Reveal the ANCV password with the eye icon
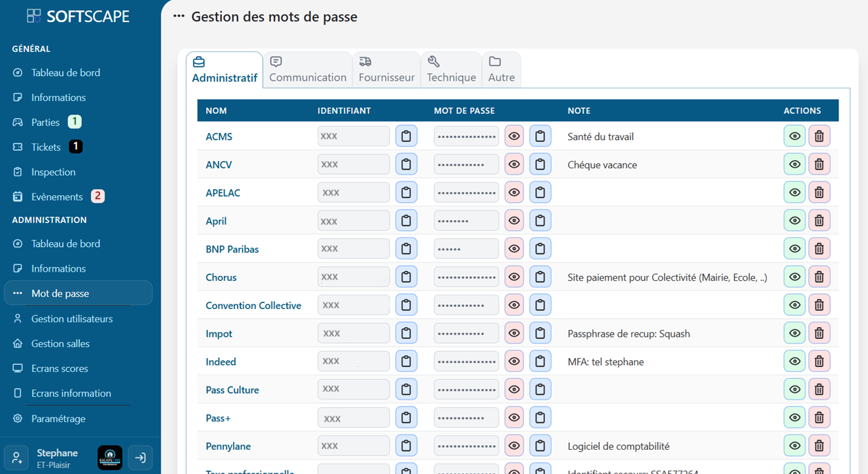Viewport: 868px width, 474px height. (514, 164)
